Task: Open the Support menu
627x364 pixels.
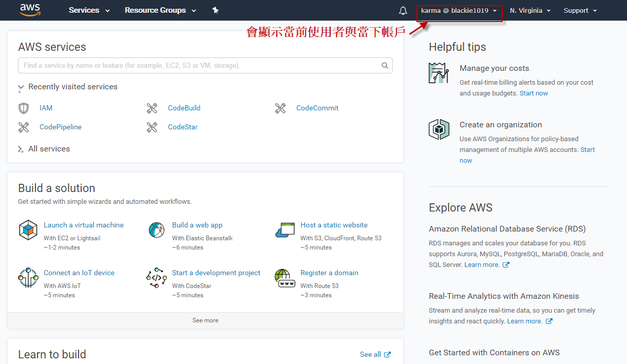Action: point(580,11)
